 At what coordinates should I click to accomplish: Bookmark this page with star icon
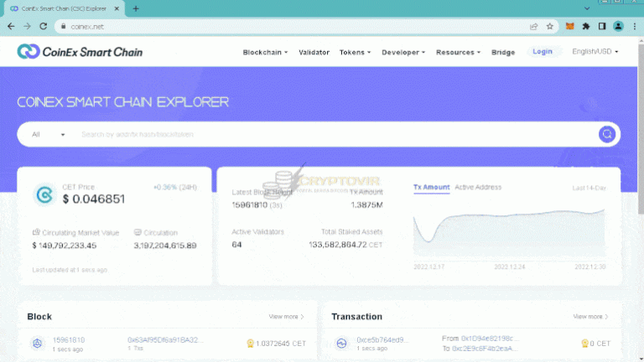click(x=549, y=26)
